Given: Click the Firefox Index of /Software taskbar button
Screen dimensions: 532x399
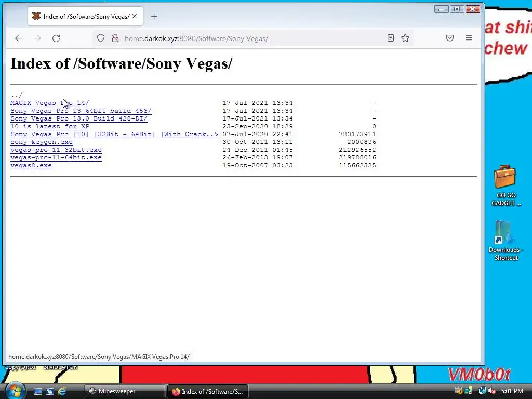Looking at the screenshot, I should pyautogui.click(x=208, y=391).
